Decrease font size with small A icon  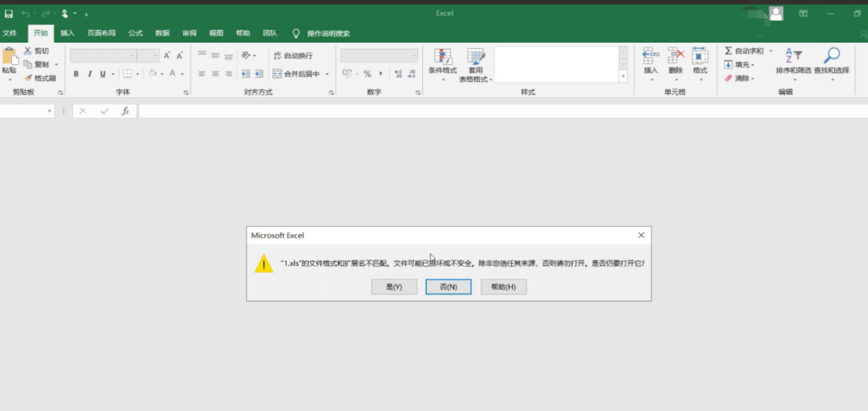click(x=179, y=56)
